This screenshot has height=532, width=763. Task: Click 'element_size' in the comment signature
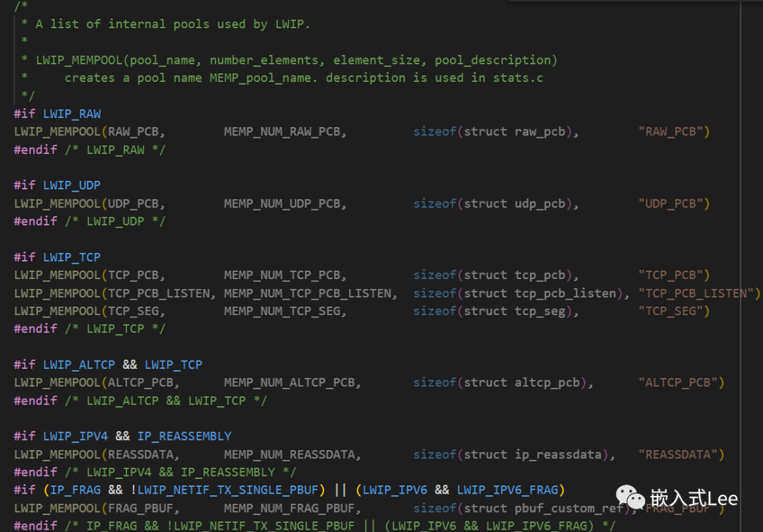click(x=377, y=60)
